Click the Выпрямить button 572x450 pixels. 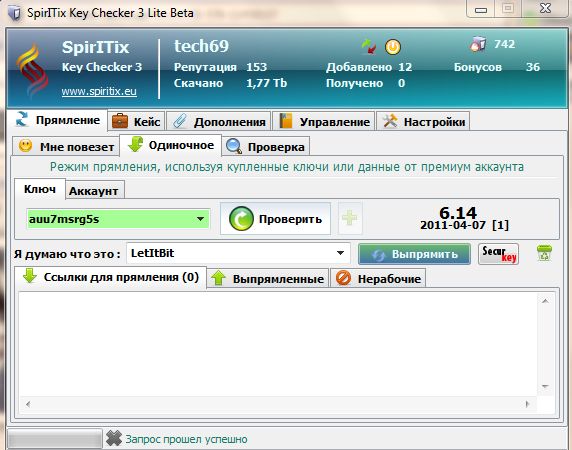coord(414,254)
